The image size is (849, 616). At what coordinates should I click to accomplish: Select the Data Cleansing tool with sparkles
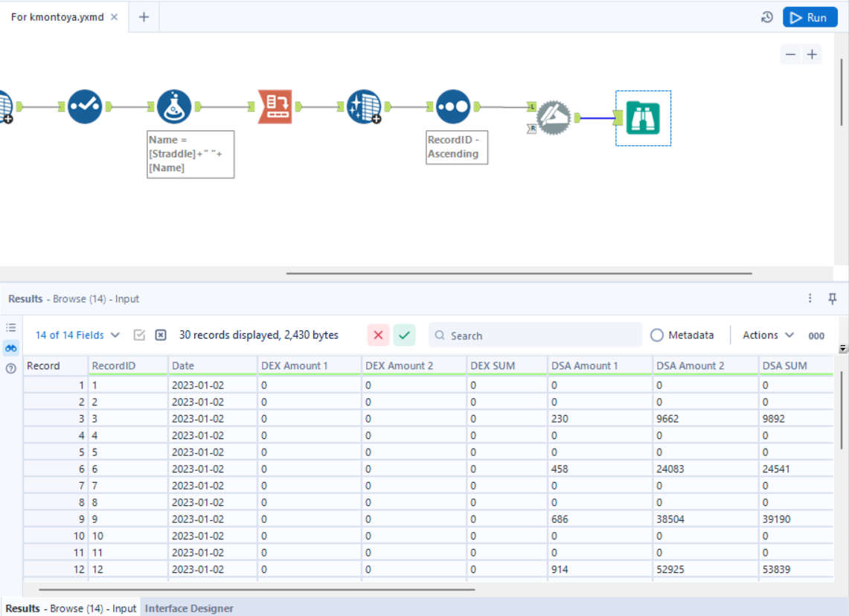[x=364, y=106]
